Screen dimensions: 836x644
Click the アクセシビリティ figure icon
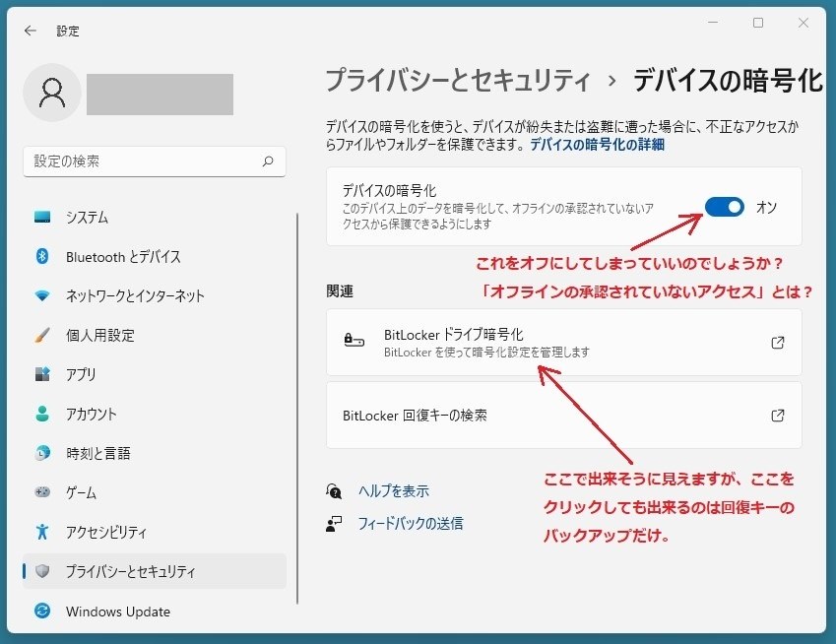tap(42, 532)
